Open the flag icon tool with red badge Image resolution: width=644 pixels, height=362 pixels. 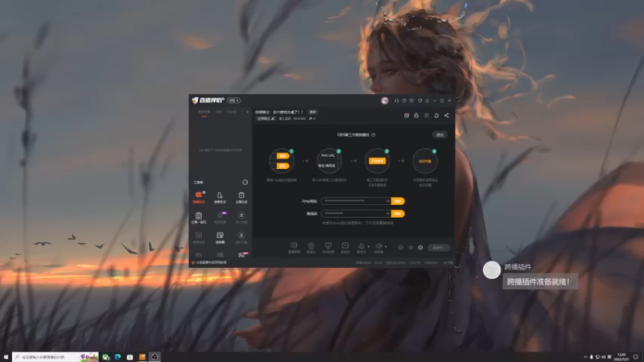pyautogui.click(x=242, y=255)
